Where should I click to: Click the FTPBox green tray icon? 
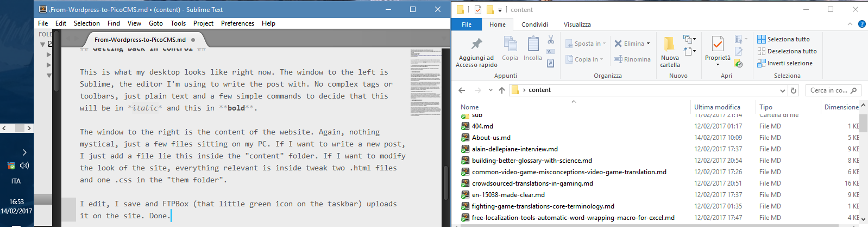pos(11,165)
